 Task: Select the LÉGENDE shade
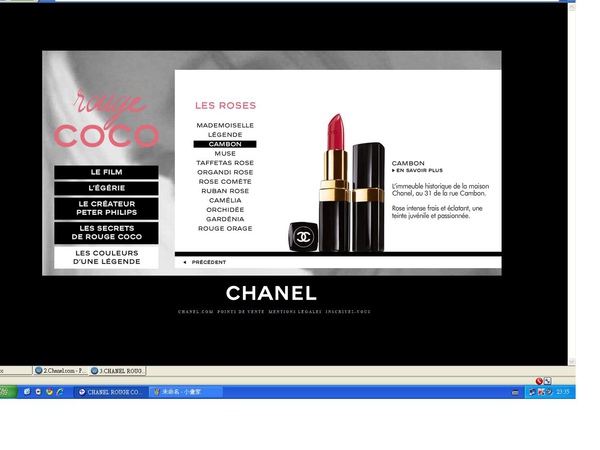(225, 135)
